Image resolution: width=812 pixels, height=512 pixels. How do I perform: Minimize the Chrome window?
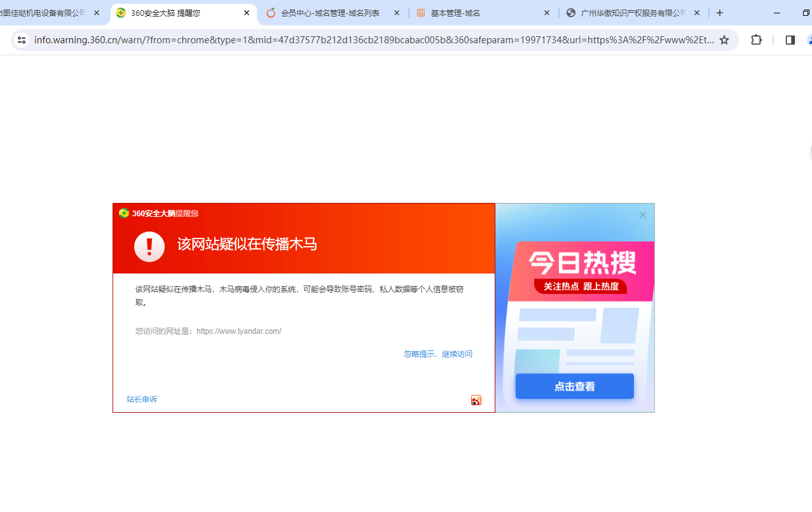777,13
